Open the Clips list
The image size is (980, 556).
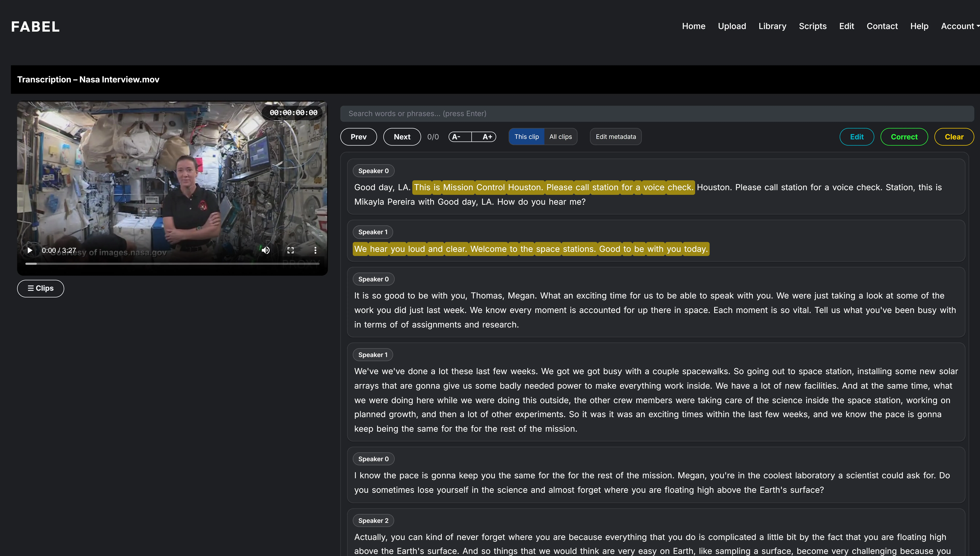(40, 288)
